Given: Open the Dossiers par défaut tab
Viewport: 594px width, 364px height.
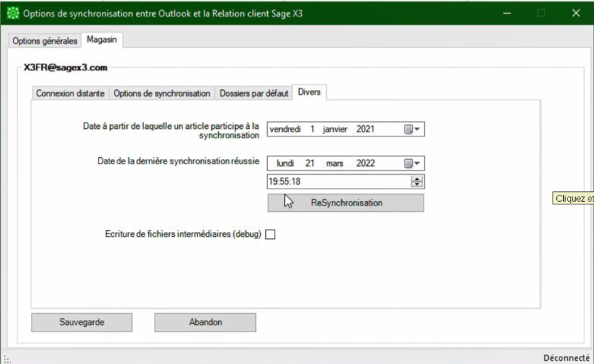Looking at the screenshot, I should click(x=254, y=93).
